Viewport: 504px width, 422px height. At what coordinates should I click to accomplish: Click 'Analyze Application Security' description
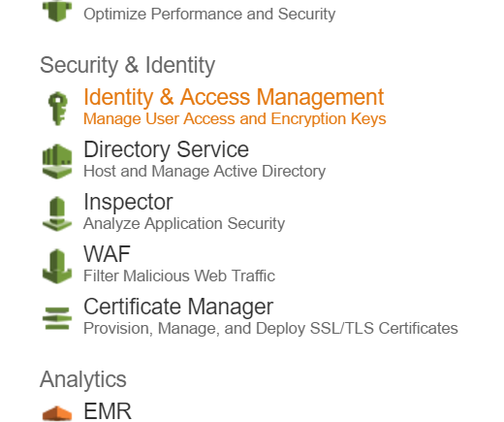(x=184, y=223)
